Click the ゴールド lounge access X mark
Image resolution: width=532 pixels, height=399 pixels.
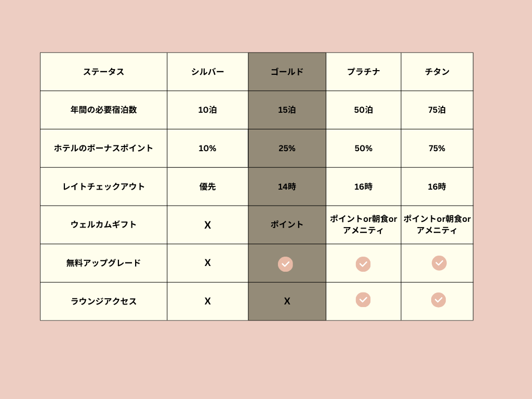(x=287, y=301)
